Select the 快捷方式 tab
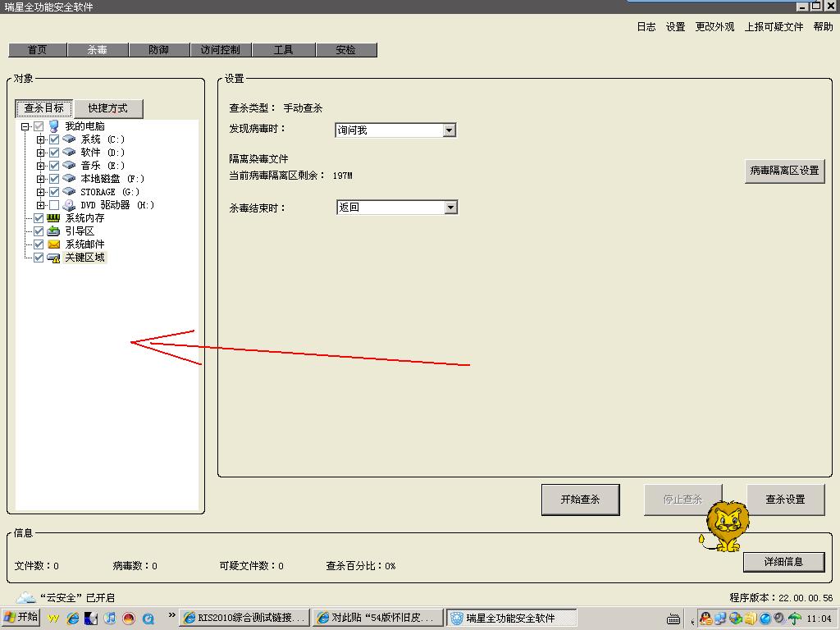The height and width of the screenshot is (630, 840). [108, 108]
